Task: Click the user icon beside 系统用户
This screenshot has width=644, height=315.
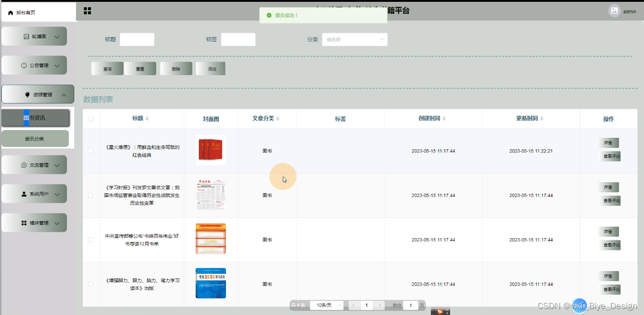Action: coord(24,194)
